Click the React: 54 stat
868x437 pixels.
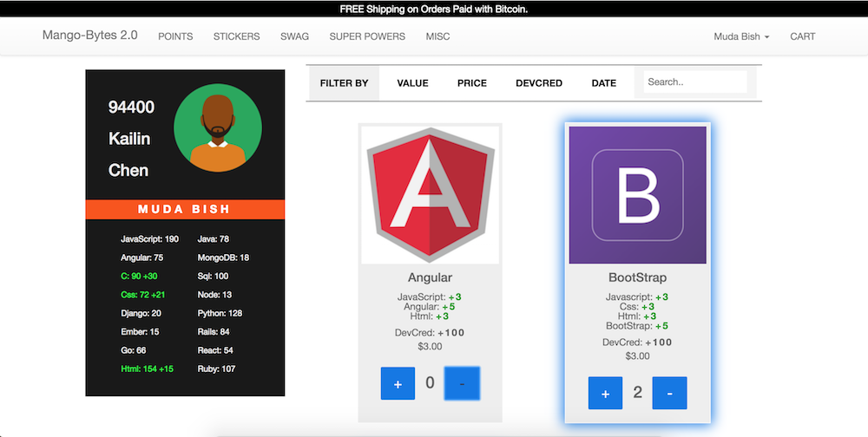click(x=215, y=350)
